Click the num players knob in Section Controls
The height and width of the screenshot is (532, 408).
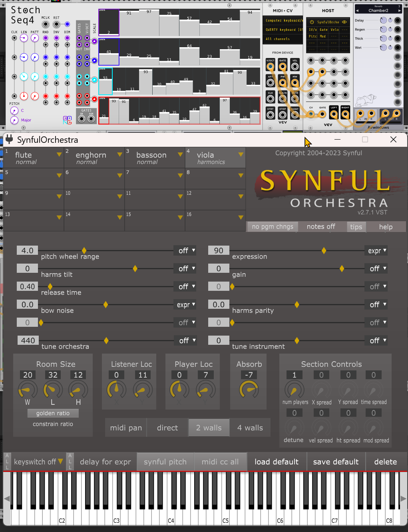(294, 390)
